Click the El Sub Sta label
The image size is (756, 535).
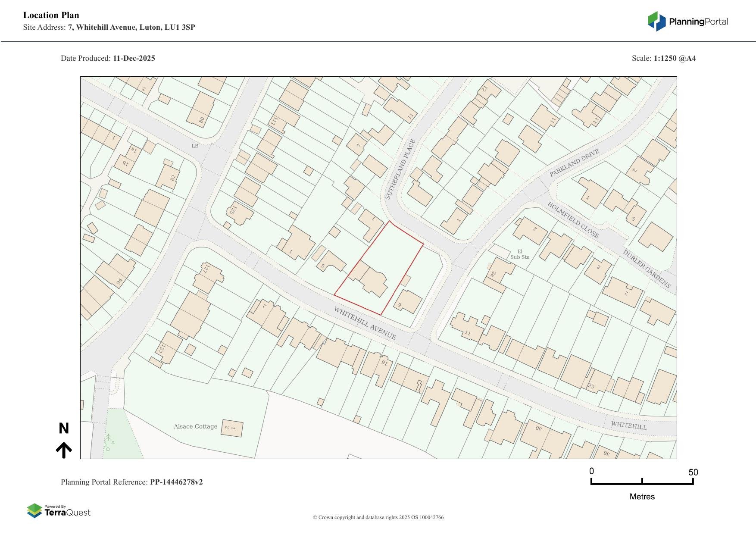pyautogui.click(x=520, y=254)
